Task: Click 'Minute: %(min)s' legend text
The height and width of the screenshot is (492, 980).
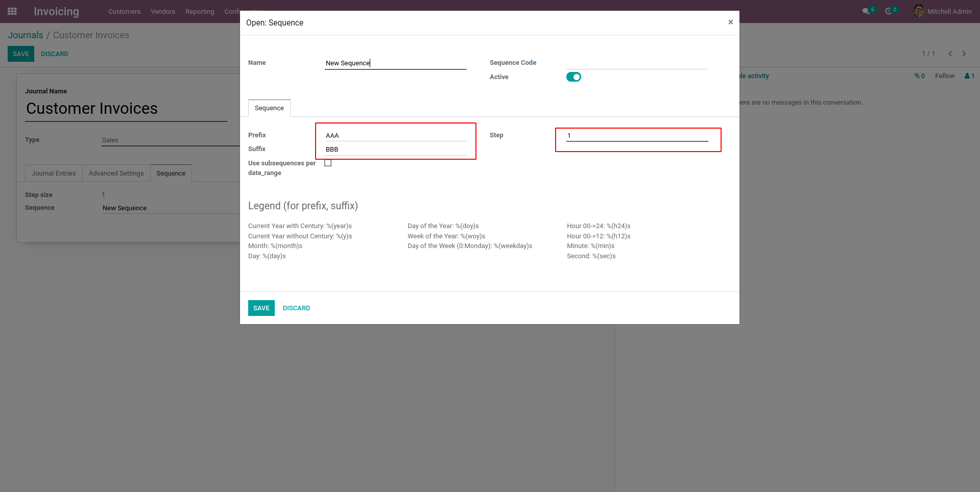Action: (591, 246)
